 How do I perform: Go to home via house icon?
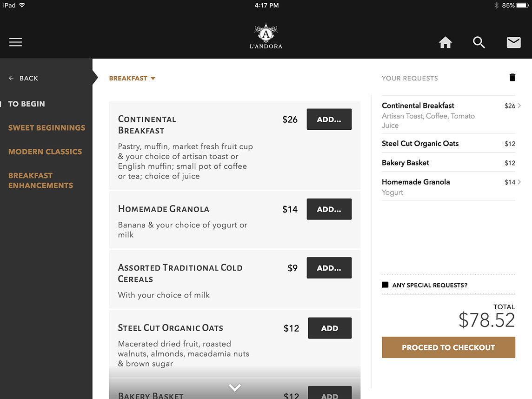(445, 42)
